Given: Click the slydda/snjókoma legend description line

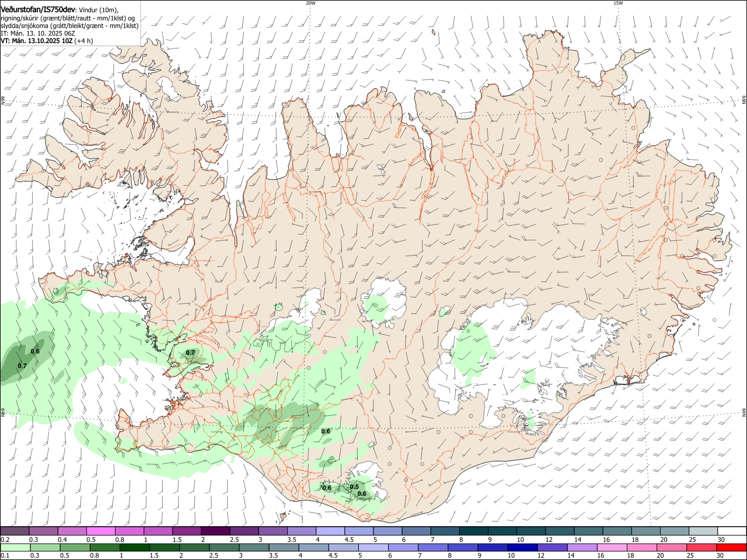Looking at the screenshot, I should pyautogui.click(x=69, y=26).
